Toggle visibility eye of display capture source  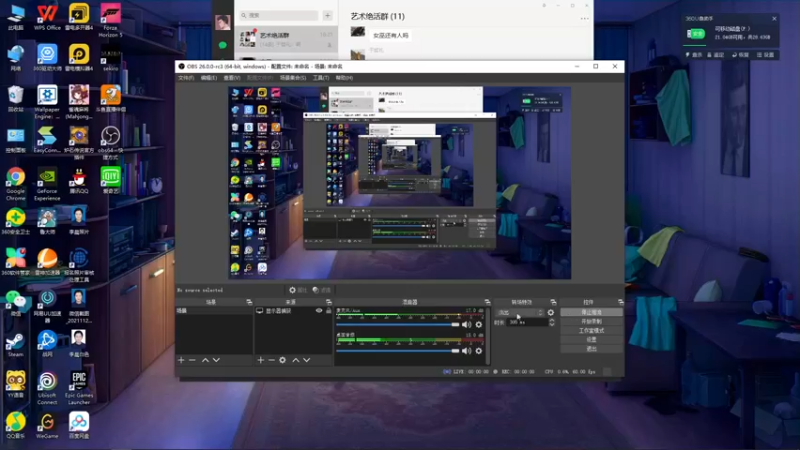point(319,311)
